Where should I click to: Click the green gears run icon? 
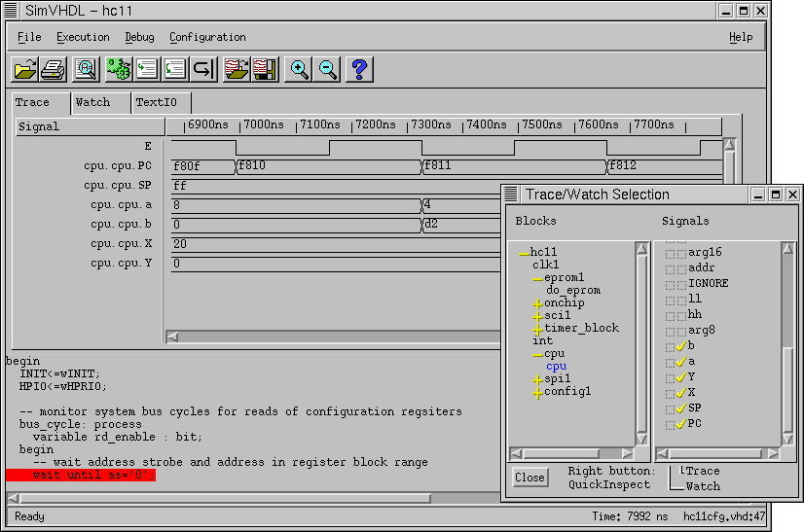click(119, 69)
